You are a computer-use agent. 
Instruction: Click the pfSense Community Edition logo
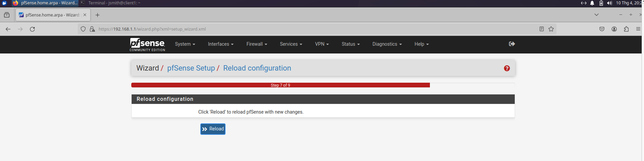tap(147, 45)
